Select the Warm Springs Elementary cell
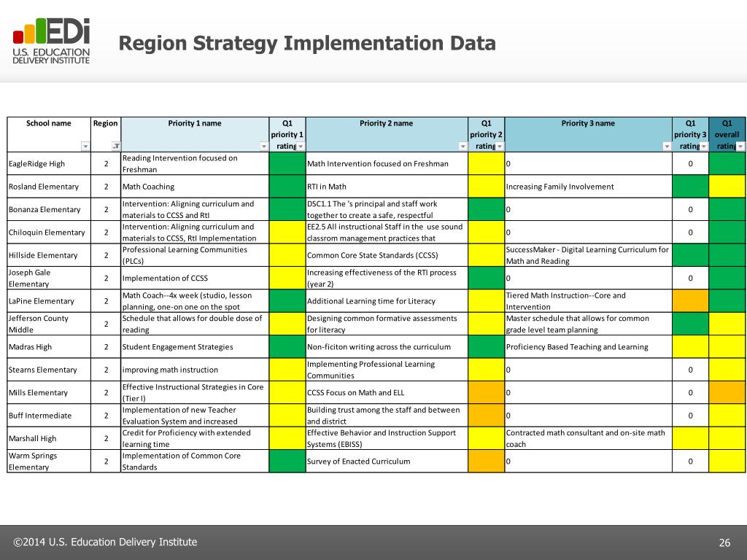The image size is (747, 560). click(49, 461)
